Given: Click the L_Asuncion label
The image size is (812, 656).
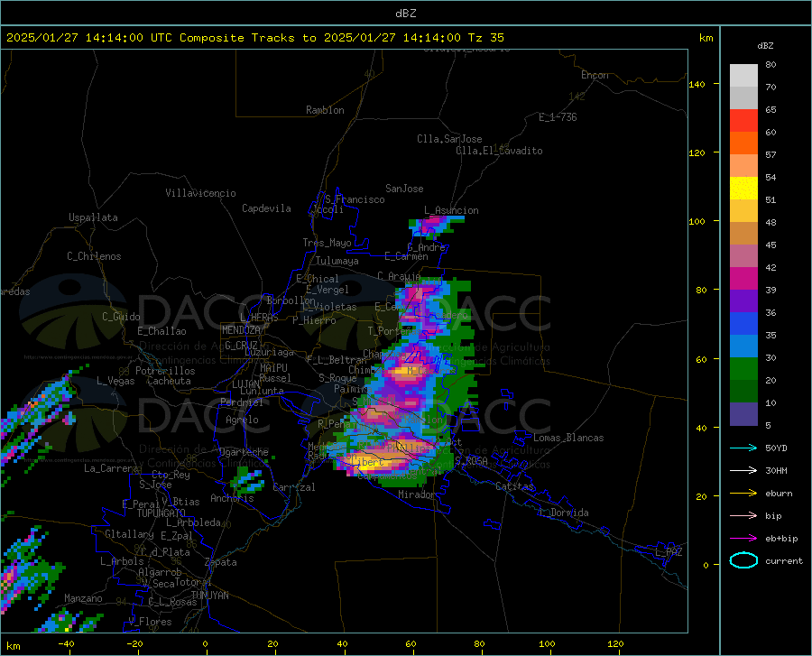Looking at the screenshot, I should pyautogui.click(x=452, y=210).
